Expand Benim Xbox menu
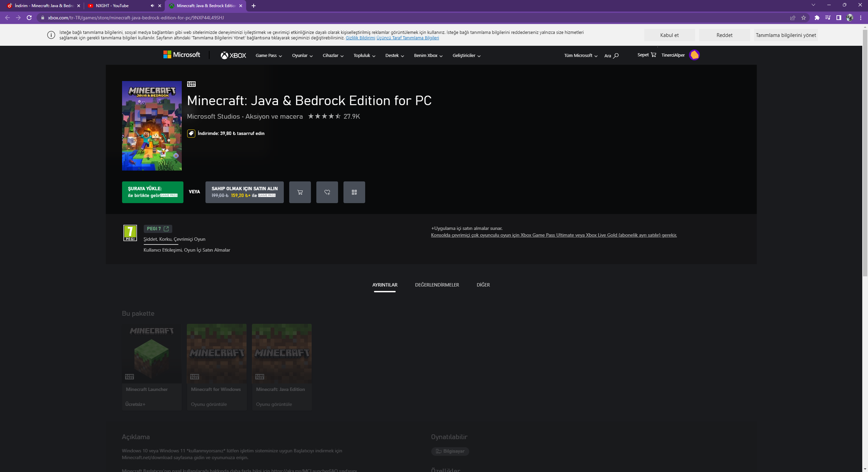This screenshot has width=868, height=472. point(428,56)
